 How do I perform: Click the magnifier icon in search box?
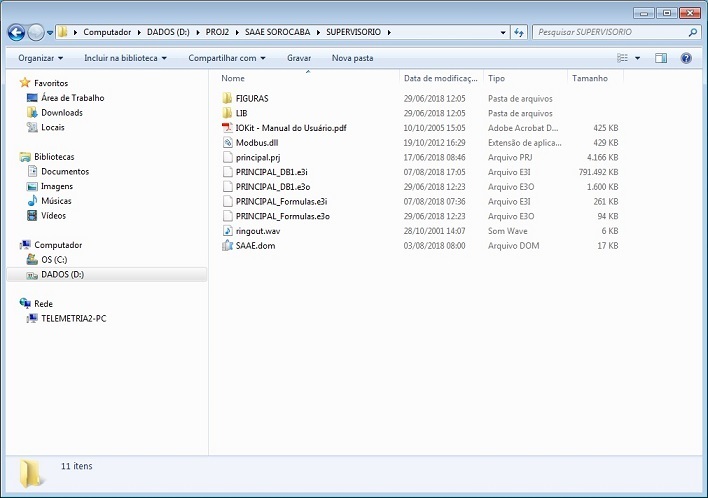pyautogui.click(x=693, y=32)
